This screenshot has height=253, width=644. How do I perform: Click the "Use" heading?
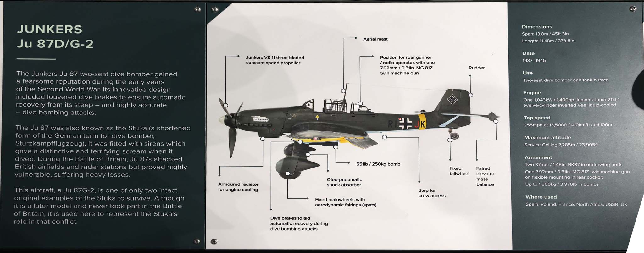[x=528, y=73]
